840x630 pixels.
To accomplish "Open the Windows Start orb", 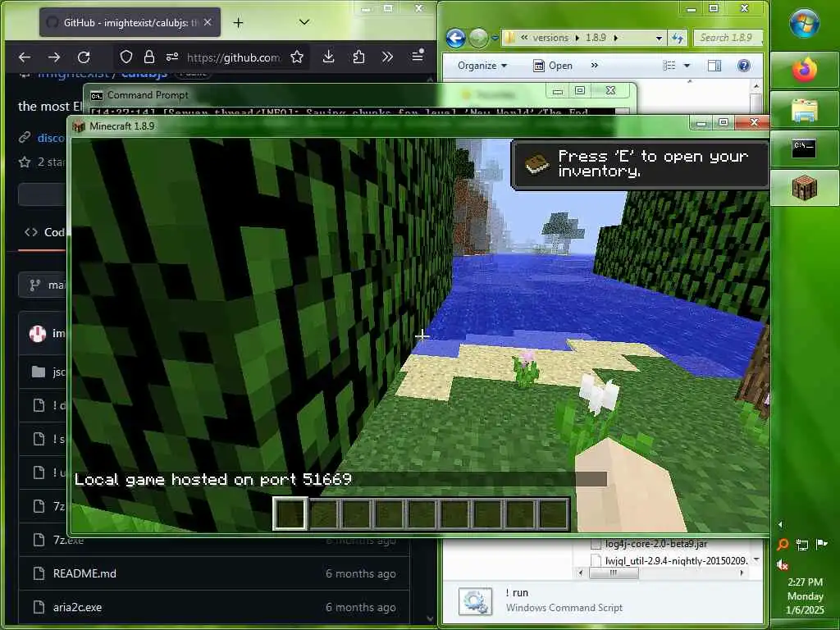I will pos(805,23).
